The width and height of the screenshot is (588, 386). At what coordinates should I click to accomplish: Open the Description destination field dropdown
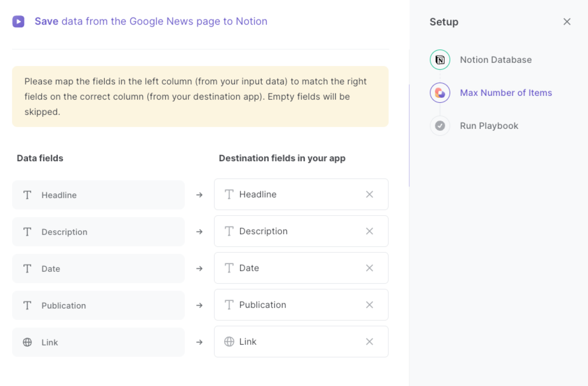[x=301, y=231]
